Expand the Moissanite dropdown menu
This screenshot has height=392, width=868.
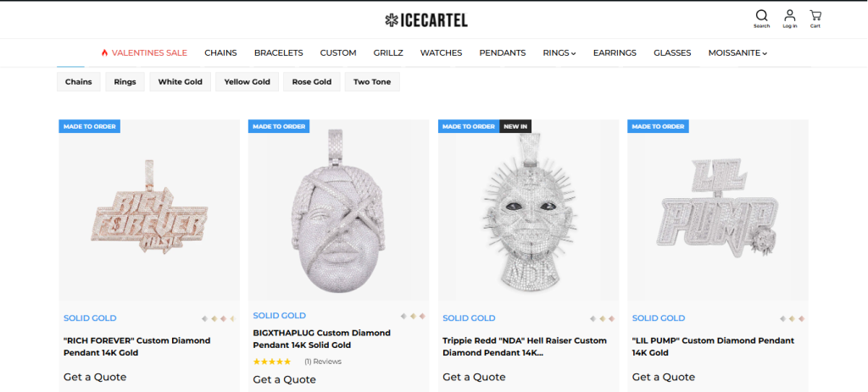737,52
